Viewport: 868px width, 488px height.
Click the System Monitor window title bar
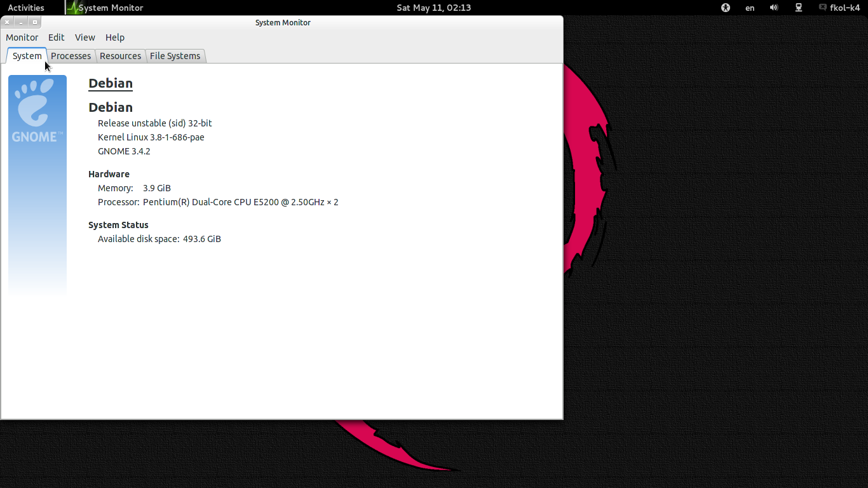pyautogui.click(x=283, y=22)
